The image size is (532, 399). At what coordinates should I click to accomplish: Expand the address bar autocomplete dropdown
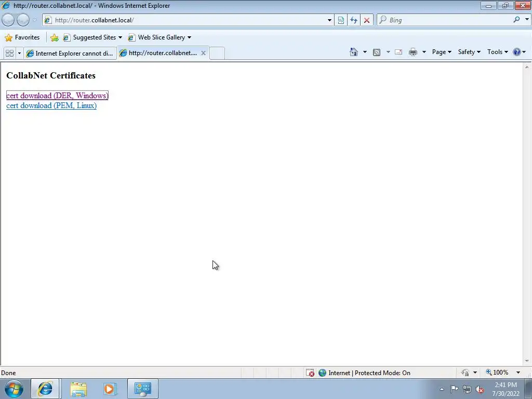tap(329, 20)
